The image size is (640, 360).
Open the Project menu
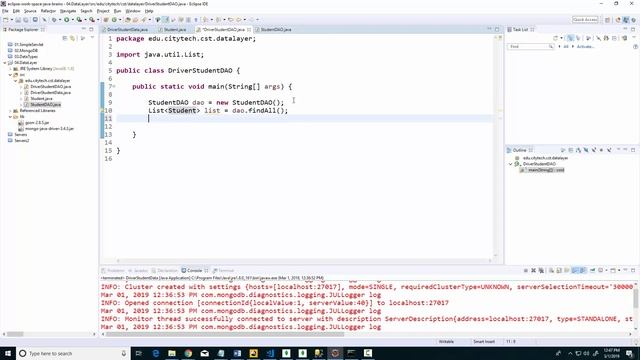point(103,11)
